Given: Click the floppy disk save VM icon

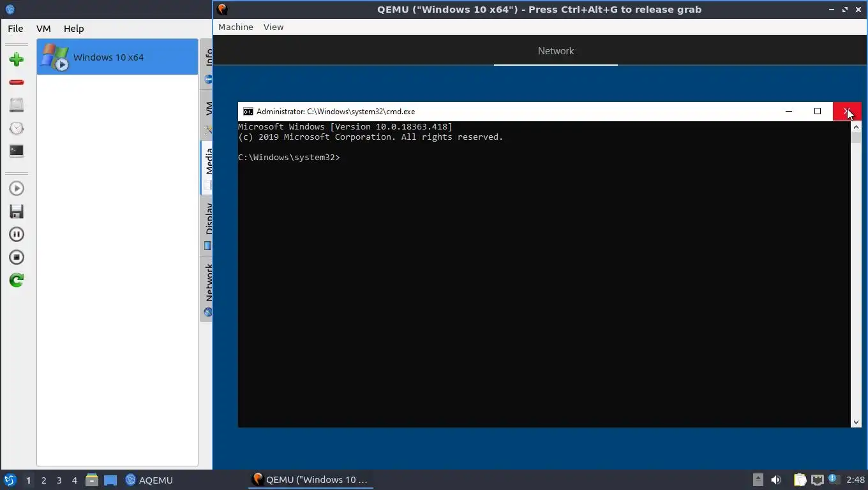Looking at the screenshot, I should pyautogui.click(x=17, y=211).
